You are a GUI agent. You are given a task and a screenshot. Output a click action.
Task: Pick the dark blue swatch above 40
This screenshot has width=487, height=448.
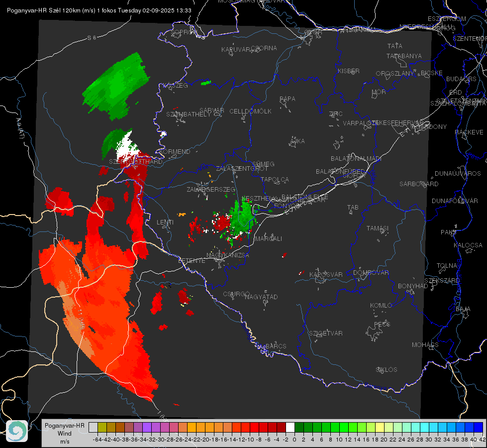[479, 428]
